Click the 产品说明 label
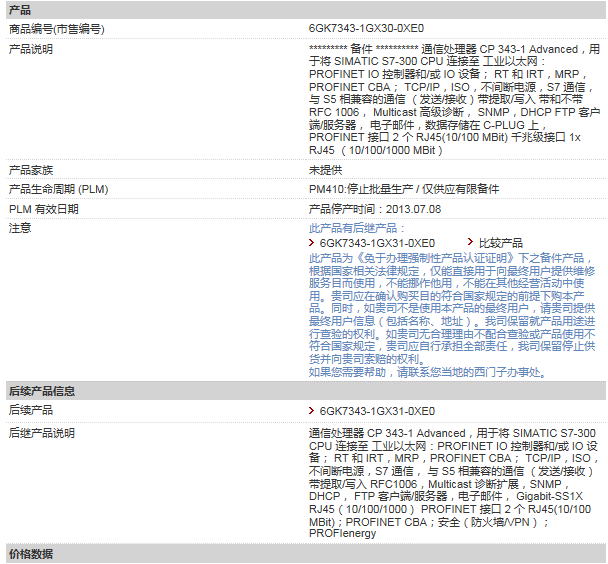Viewport: 608px width, 564px height. point(31,49)
